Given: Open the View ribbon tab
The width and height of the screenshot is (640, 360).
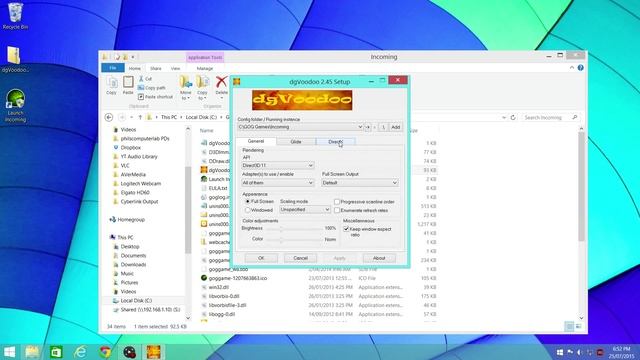Looking at the screenshot, I should (176, 69).
